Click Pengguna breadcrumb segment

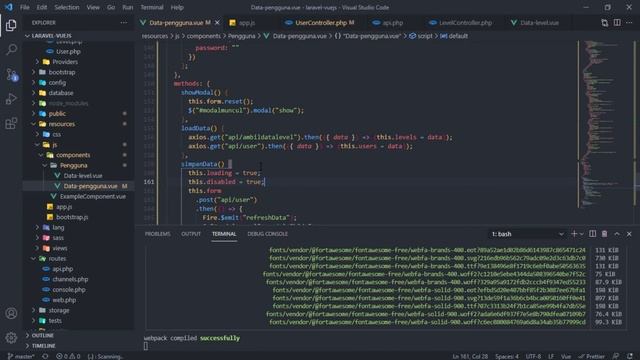(x=242, y=36)
